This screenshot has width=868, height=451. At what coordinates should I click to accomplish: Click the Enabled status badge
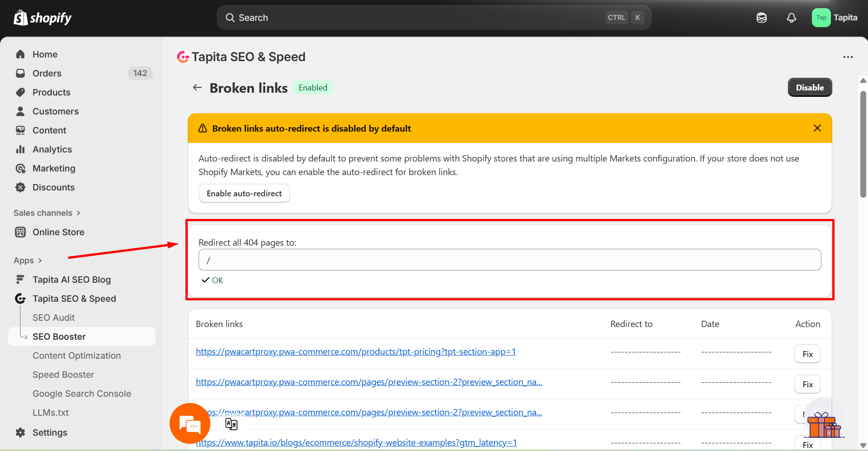(x=313, y=87)
